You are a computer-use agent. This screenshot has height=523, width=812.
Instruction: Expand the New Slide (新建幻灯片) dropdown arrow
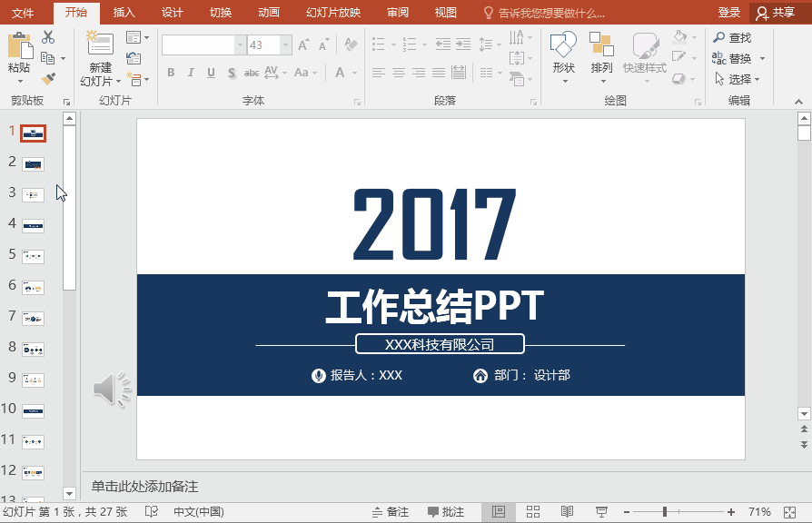coord(119,82)
